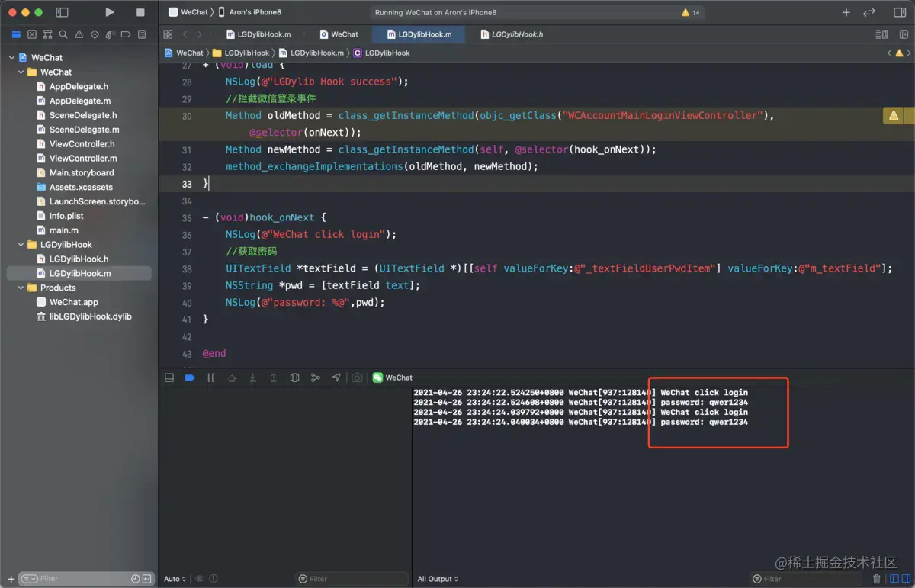
Task: Switch to the LGDylibHook.h tab
Action: [512, 34]
